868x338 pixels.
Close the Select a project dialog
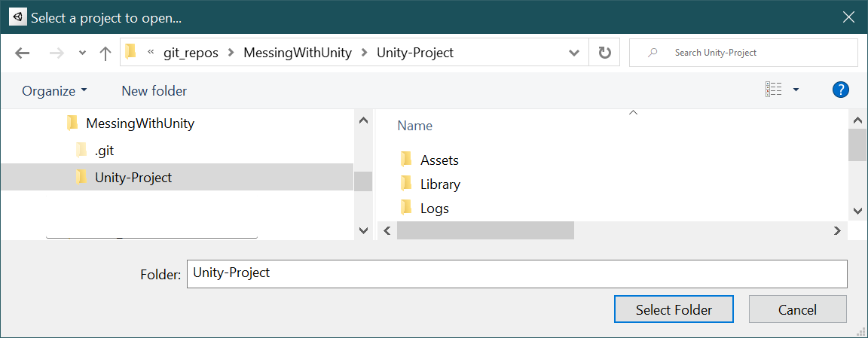point(848,17)
